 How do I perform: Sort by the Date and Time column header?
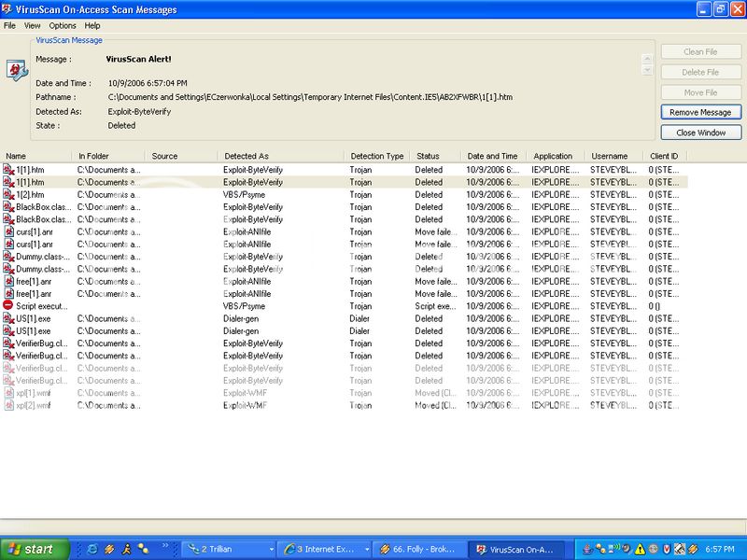(494, 156)
